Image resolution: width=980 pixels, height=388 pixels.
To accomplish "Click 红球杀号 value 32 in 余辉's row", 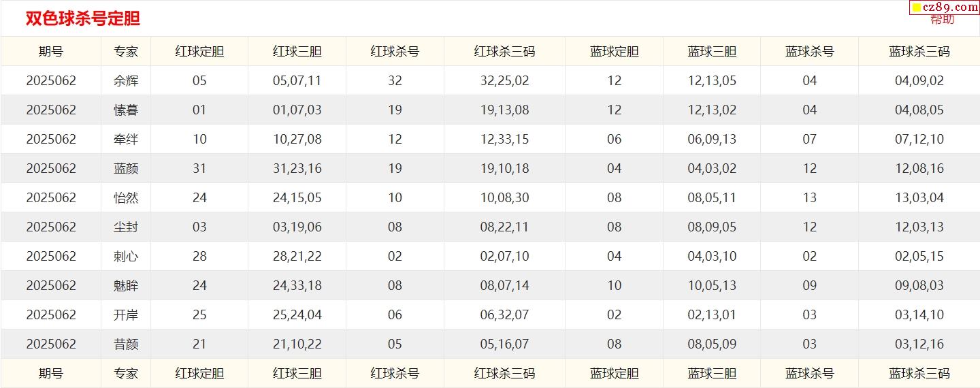I will pyautogui.click(x=395, y=81).
